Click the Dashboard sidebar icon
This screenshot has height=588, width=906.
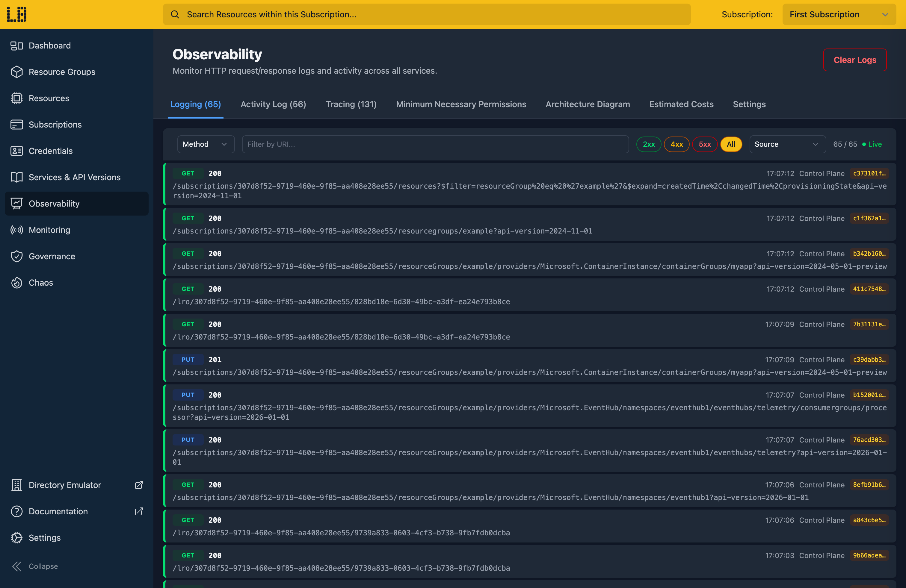point(17,46)
